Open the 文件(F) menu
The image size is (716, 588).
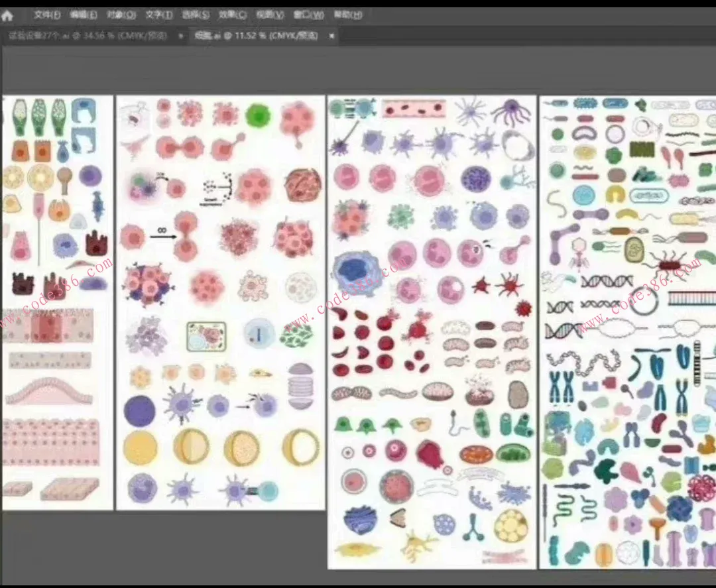(47, 15)
